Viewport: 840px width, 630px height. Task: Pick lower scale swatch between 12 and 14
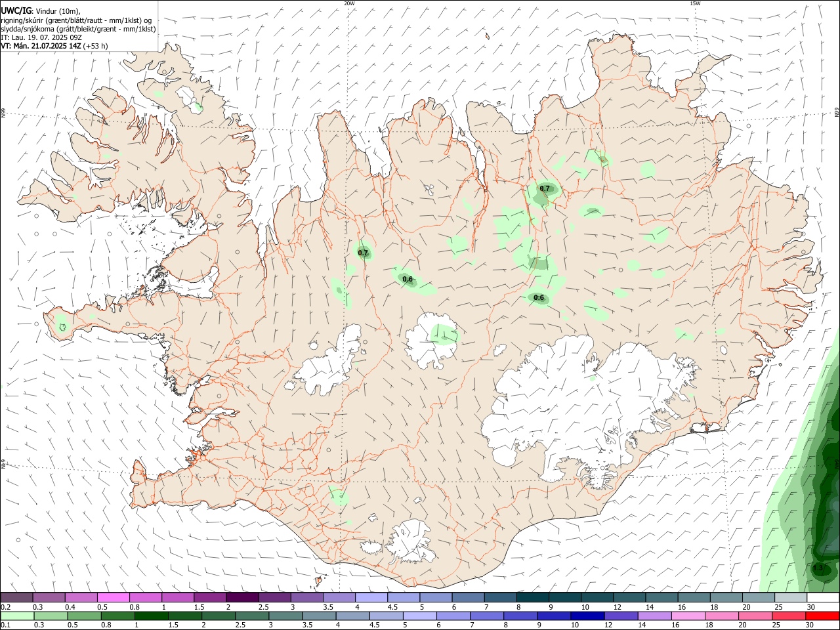click(621, 616)
